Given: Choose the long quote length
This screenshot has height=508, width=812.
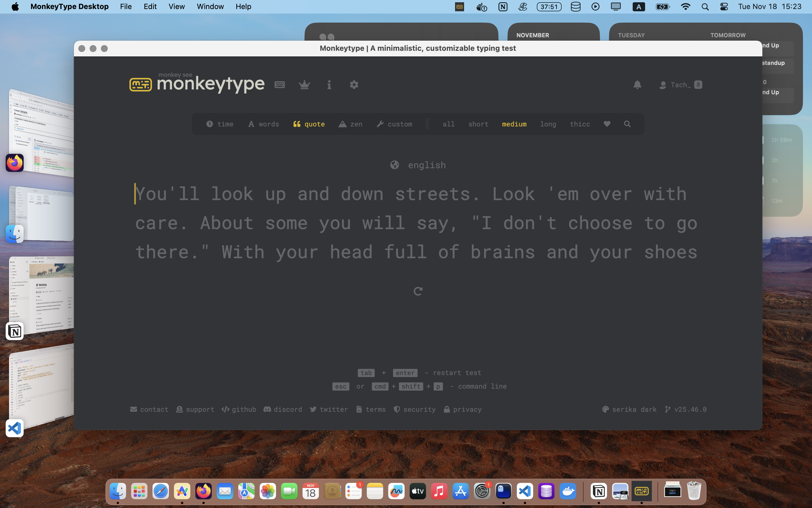Looking at the screenshot, I should tap(548, 124).
